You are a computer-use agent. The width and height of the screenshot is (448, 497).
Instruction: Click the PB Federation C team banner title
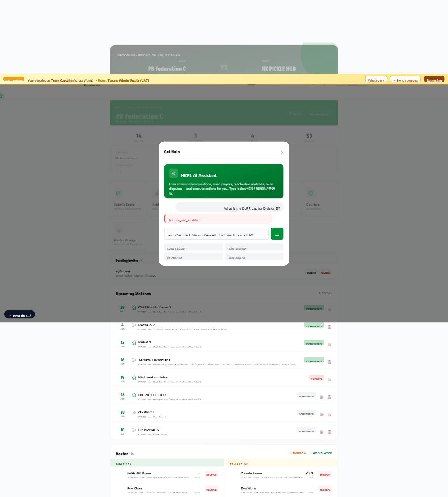point(140,116)
